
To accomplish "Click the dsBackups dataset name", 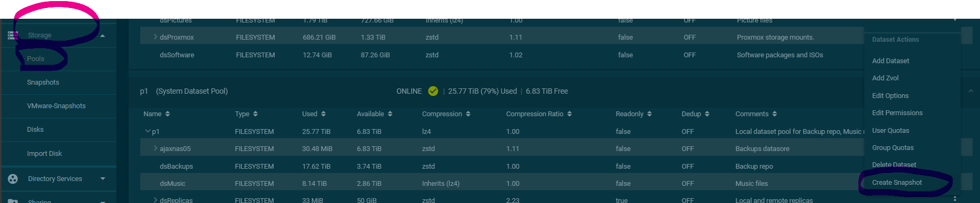I will pos(176,167).
